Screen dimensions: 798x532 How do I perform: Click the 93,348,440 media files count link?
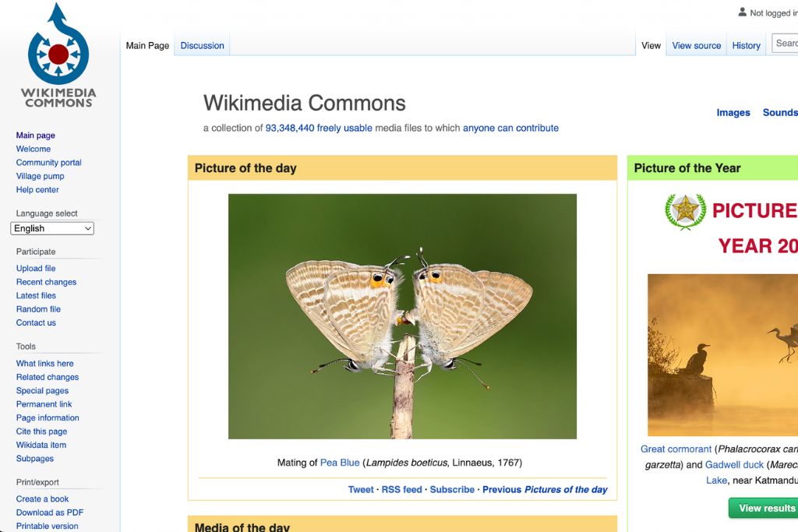pyautogui.click(x=289, y=129)
